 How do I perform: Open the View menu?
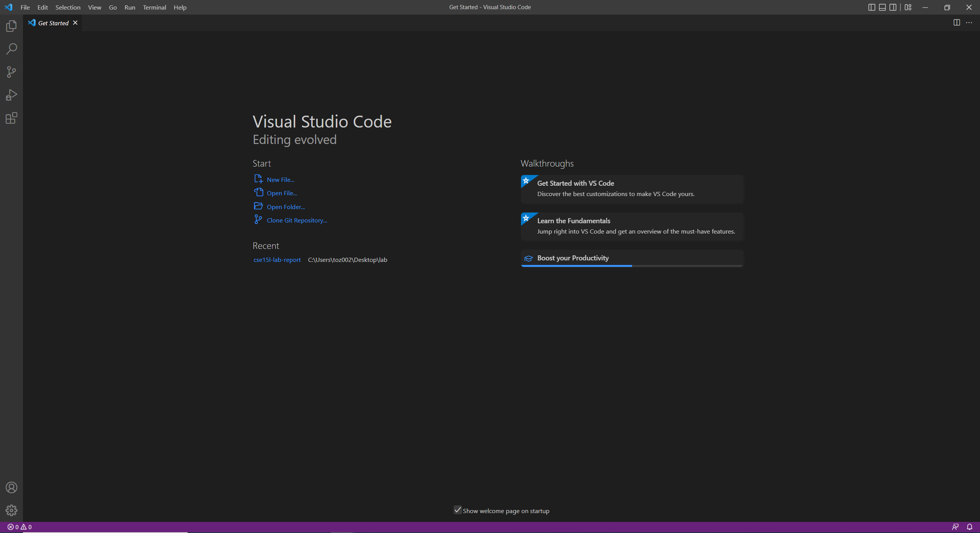[95, 7]
